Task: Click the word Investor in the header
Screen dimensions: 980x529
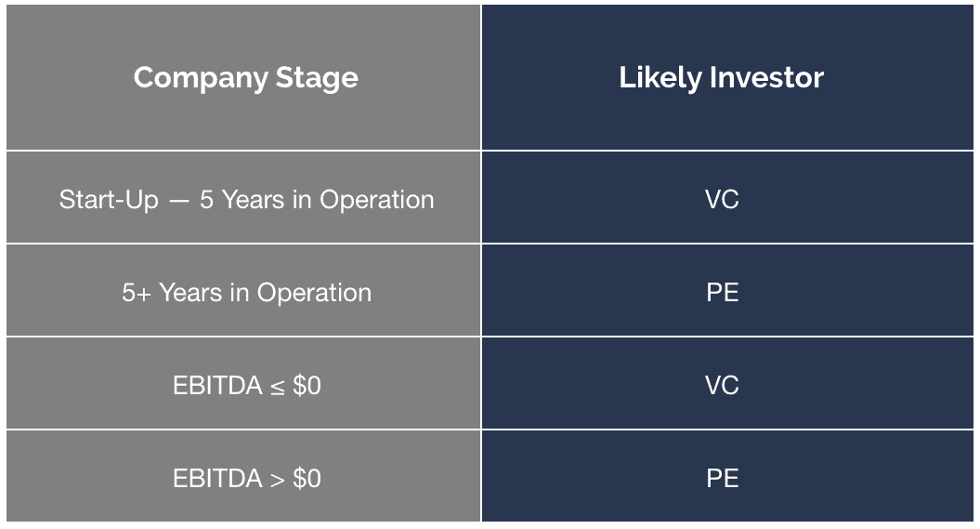Action: (767, 77)
